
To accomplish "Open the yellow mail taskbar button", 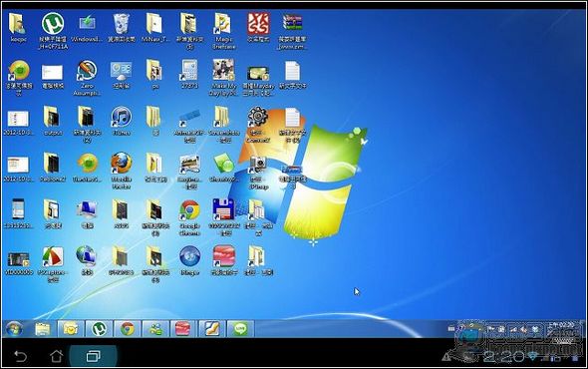I will point(71,329).
